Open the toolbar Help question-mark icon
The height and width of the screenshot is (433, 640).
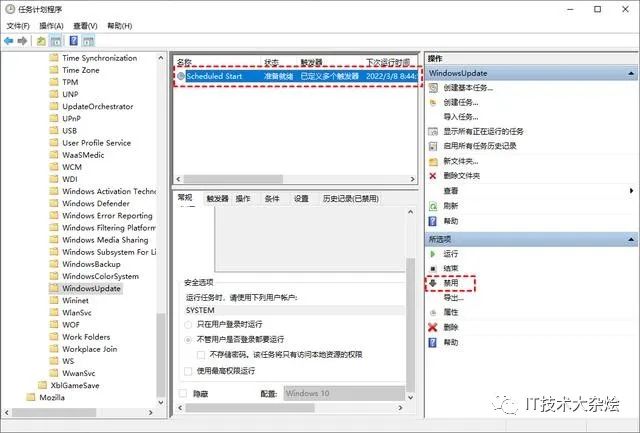point(73,41)
